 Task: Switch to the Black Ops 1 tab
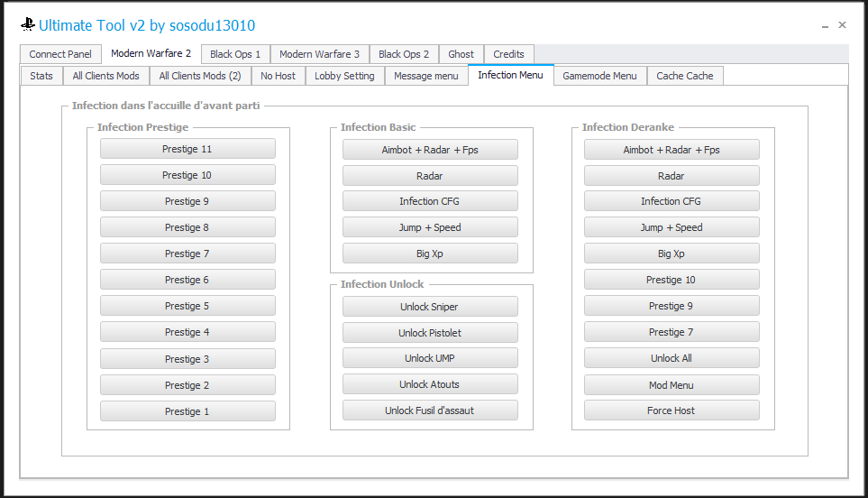pos(235,54)
